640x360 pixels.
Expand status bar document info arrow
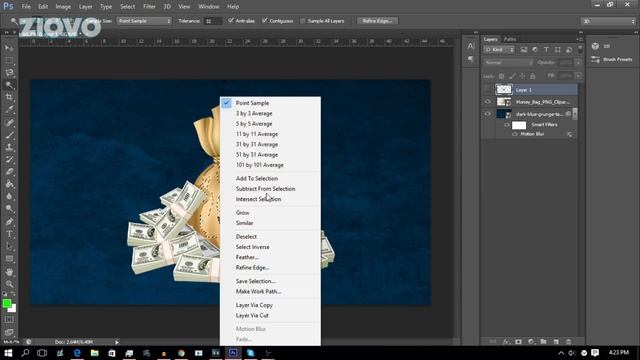117,342
